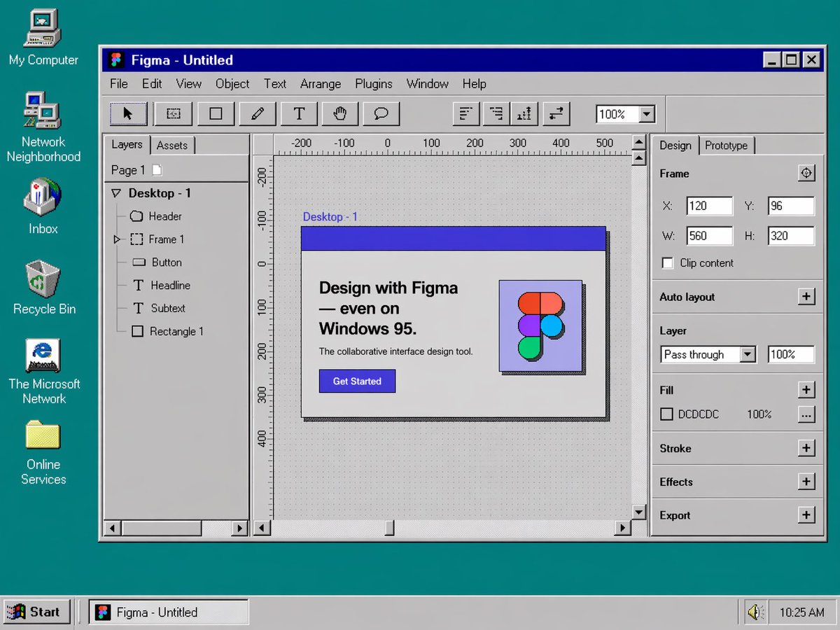Add Effects with plus button
Viewport: 840px width, 630px height.
806,482
